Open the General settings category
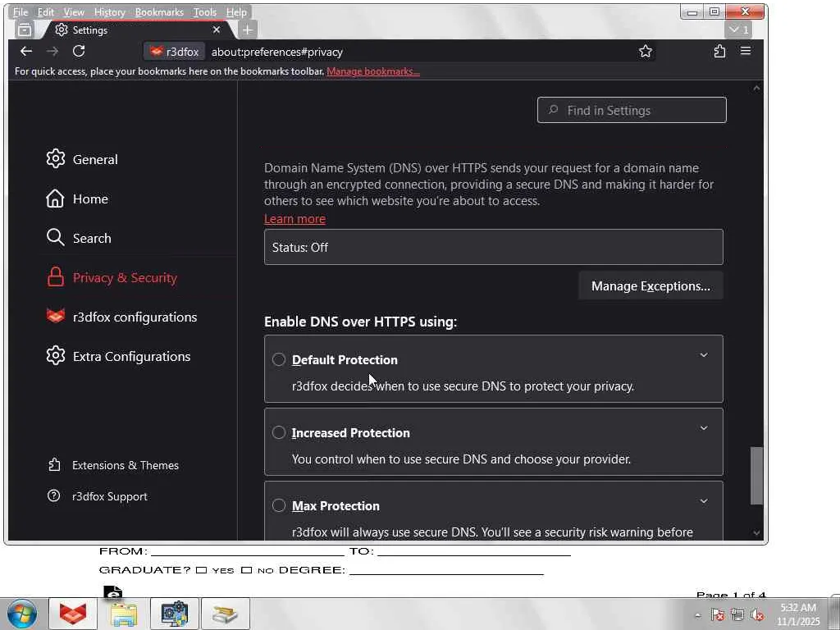This screenshot has width=840, height=630. 82,159
